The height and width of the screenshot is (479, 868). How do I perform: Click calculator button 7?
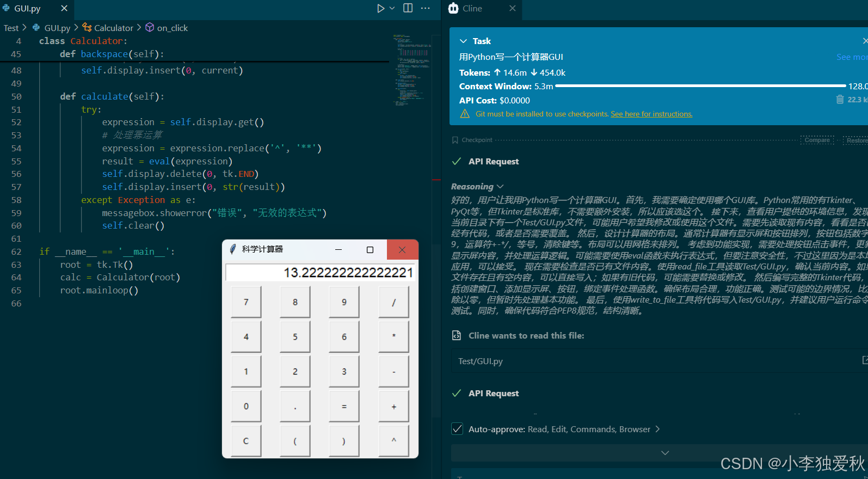point(246,302)
